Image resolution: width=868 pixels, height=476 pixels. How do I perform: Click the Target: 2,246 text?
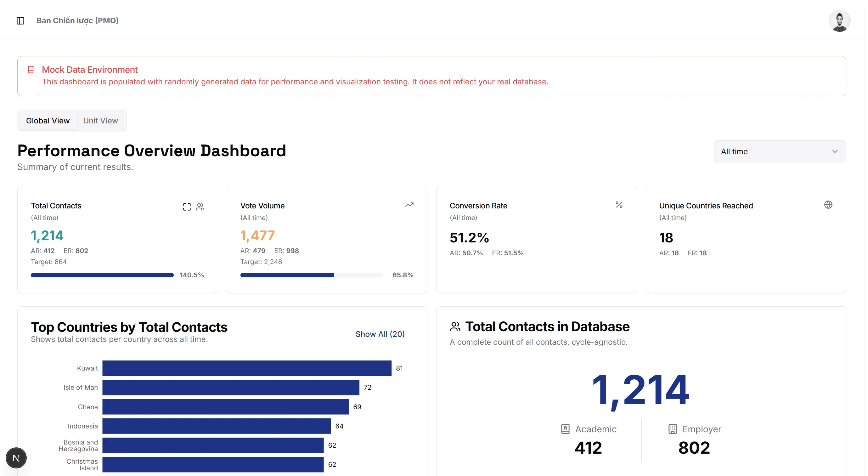[261, 262]
